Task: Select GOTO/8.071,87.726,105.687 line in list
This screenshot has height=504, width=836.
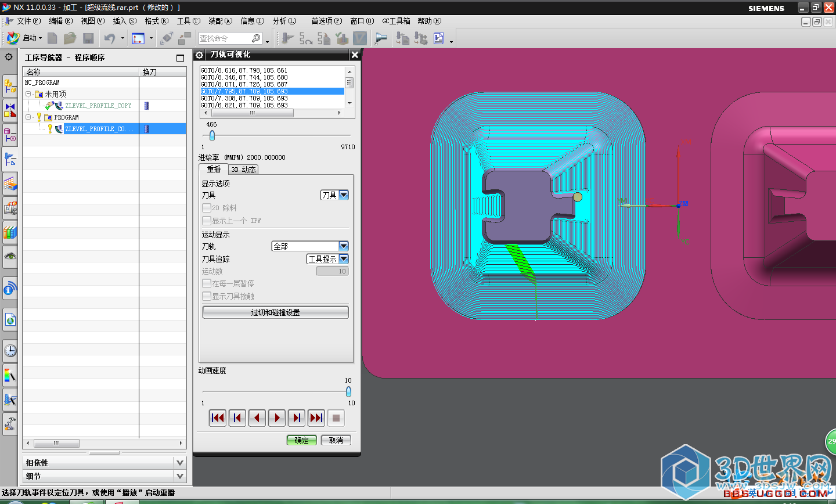Action: pos(272,84)
